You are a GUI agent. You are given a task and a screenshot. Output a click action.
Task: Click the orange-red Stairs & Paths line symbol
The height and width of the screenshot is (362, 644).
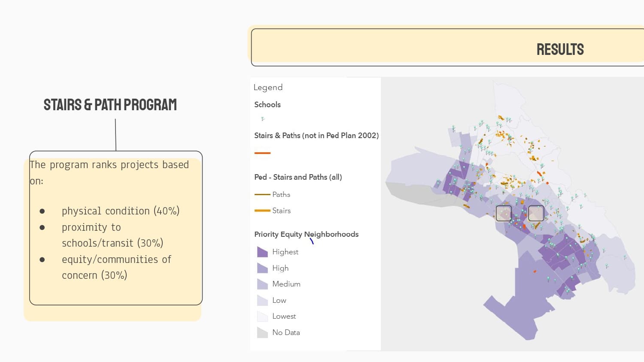click(262, 153)
